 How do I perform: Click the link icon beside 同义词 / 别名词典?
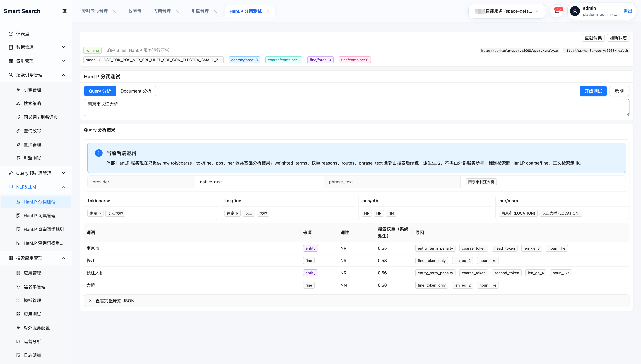tap(18, 117)
